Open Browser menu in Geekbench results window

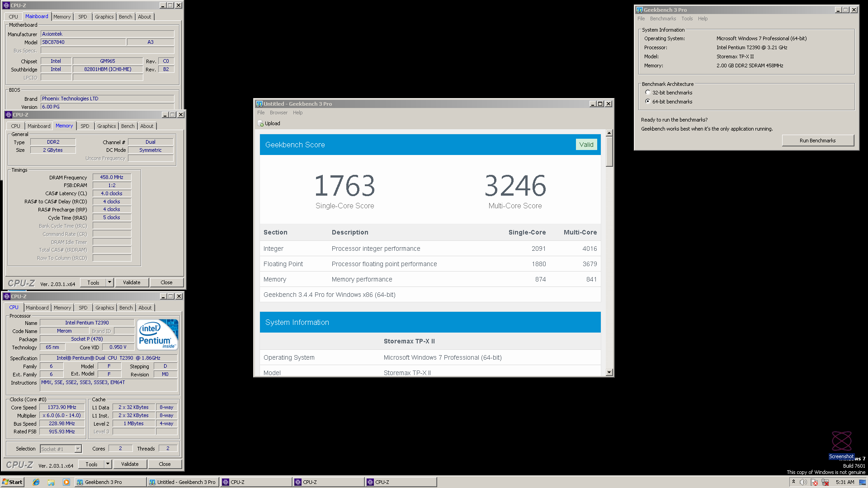(x=278, y=113)
